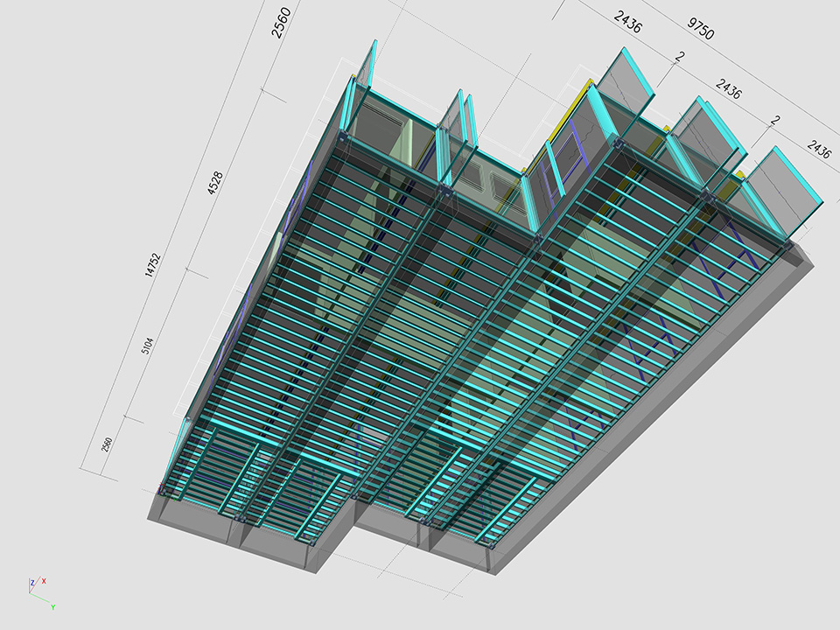Click the origin of the XYZ axis gizmo
840x630 pixels.
31,595
